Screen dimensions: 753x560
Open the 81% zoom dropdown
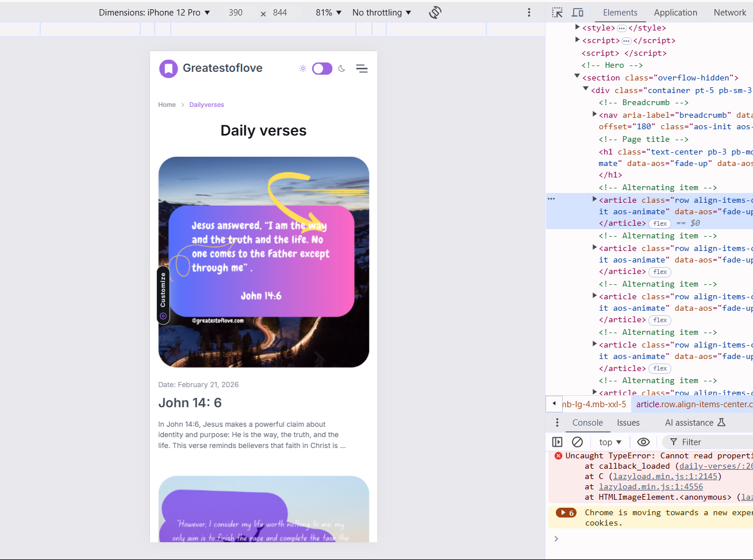pos(329,13)
